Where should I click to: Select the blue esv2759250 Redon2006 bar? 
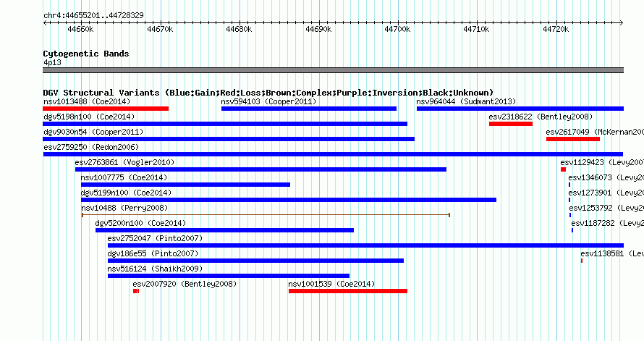click(x=333, y=154)
